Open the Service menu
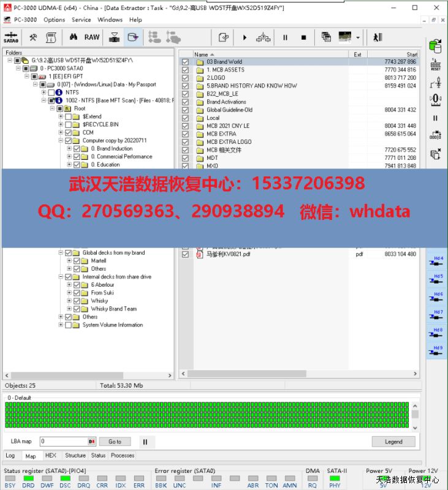 pyautogui.click(x=81, y=20)
